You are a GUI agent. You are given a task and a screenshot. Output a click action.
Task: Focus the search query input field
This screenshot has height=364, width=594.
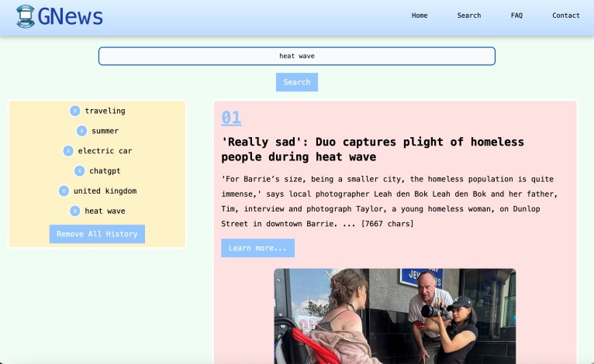click(296, 56)
